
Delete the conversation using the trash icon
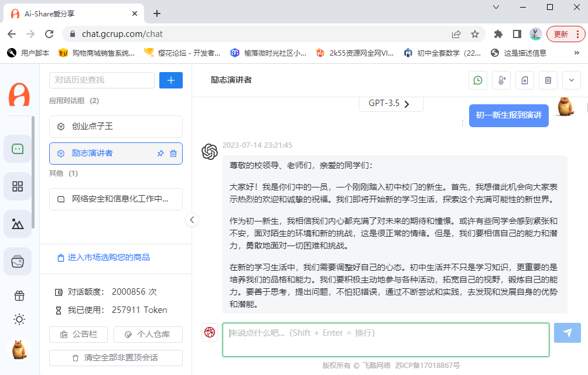pos(548,80)
